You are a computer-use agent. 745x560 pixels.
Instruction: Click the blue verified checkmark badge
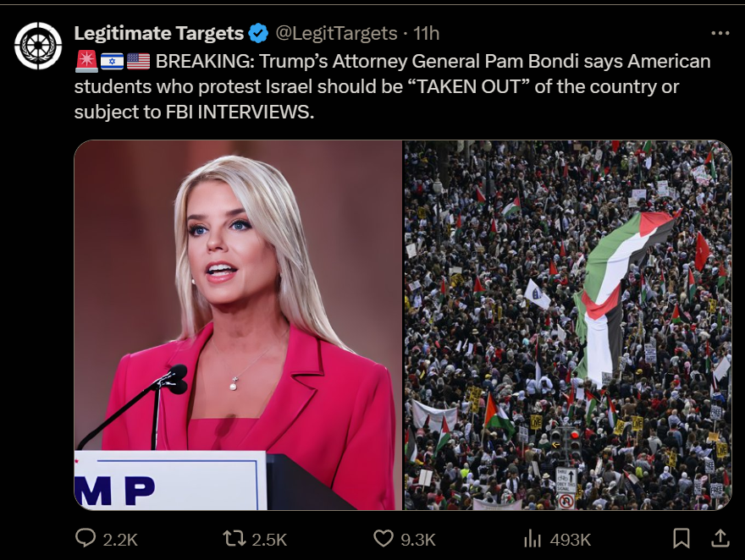tap(258, 33)
